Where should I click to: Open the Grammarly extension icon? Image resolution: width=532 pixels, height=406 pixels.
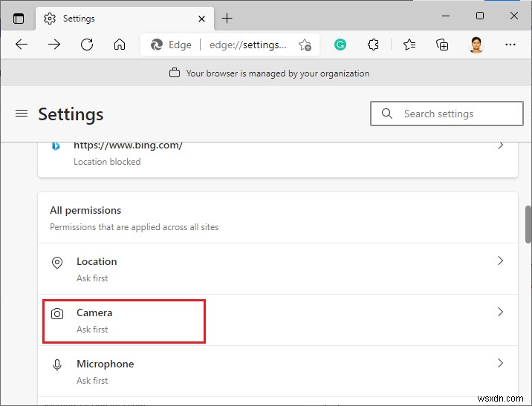340,45
